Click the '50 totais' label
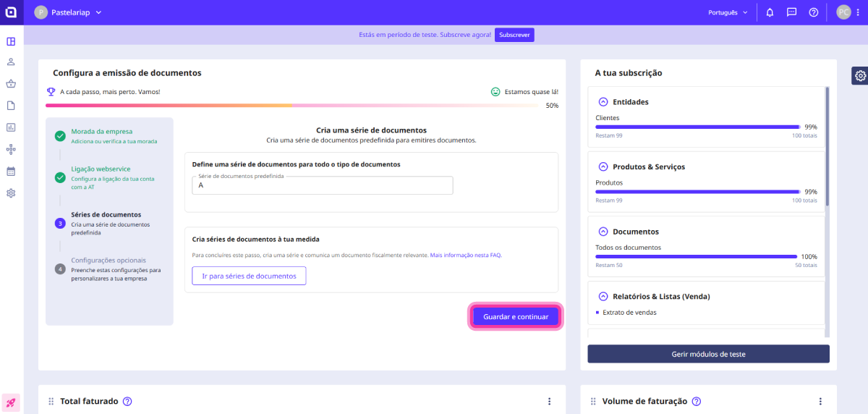Image resolution: width=868 pixels, height=414 pixels. point(806,265)
